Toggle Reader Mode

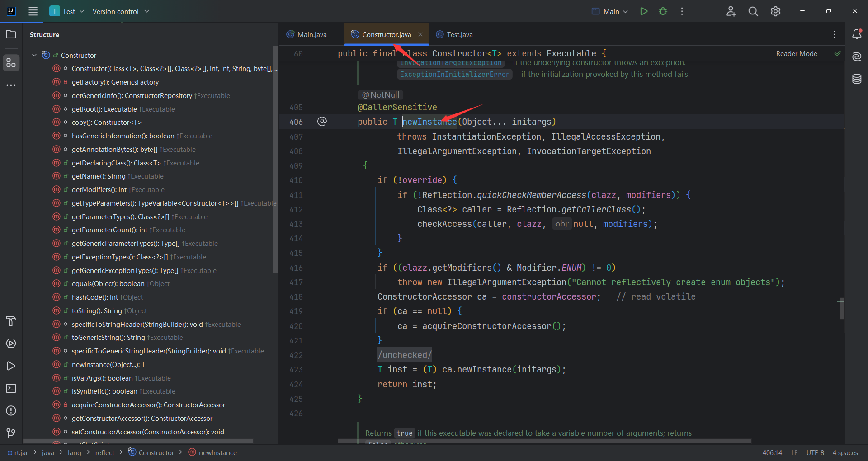797,53
